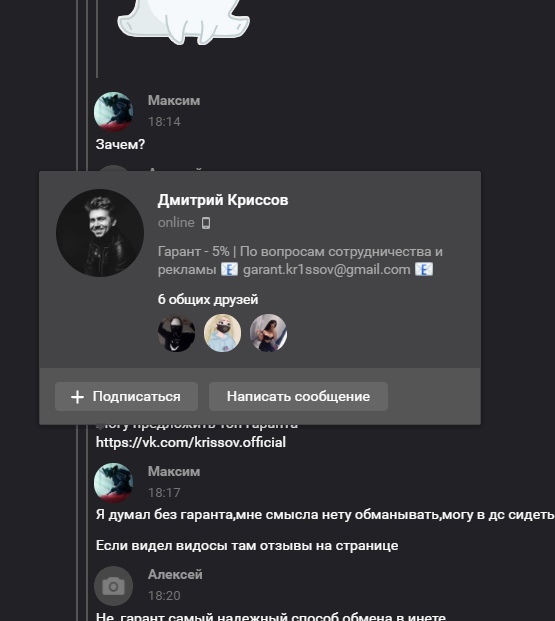Screen dimensions: 555x621
Task: Click the mobile phone online icon
Action: (x=206, y=223)
